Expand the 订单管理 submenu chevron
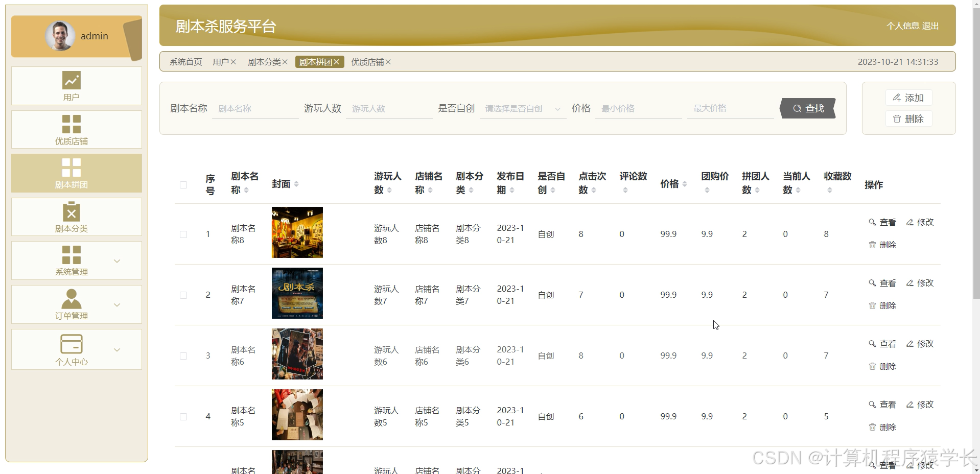The width and height of the screenshot is (980, 474). (117, 305)
